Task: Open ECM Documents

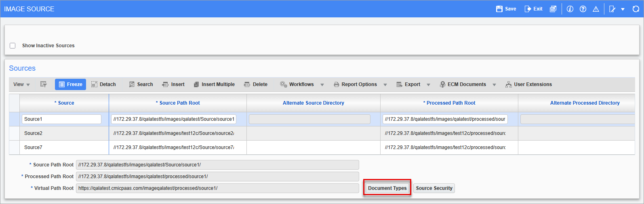Action: coord(463,84)
